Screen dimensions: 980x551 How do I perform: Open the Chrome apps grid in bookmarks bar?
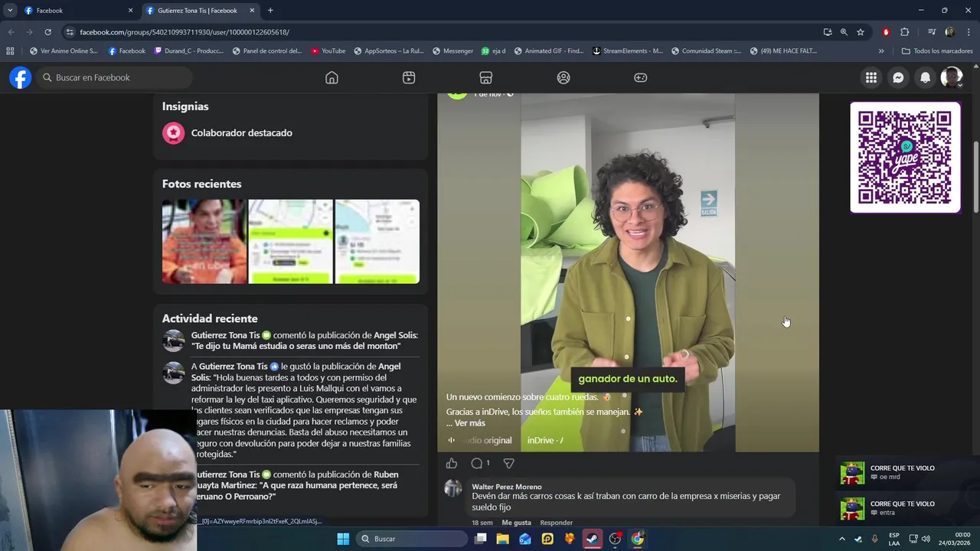point(10,51)
